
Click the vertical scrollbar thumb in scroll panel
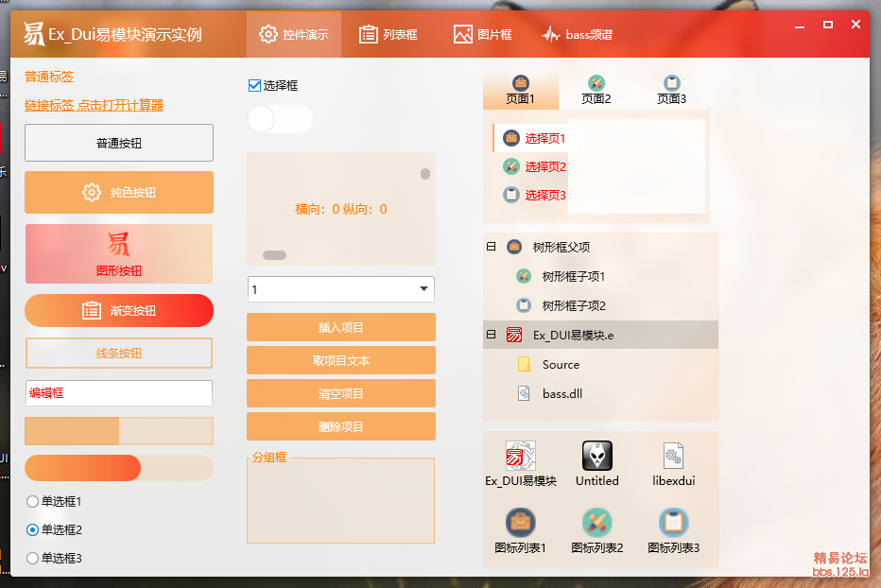coord(425,174)
